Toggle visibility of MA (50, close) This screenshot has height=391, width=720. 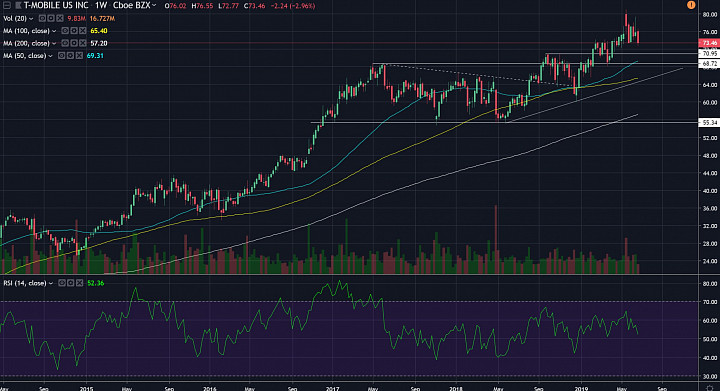(62, 56)
